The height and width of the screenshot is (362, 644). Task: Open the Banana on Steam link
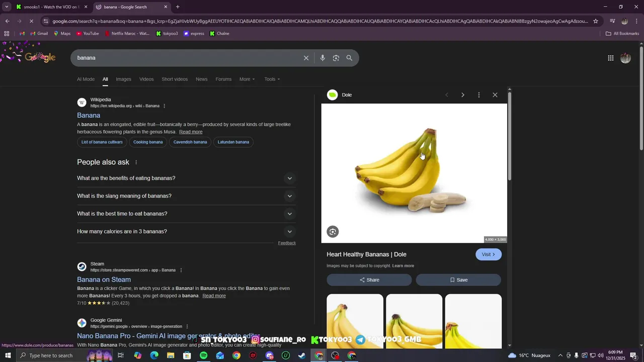104,280
